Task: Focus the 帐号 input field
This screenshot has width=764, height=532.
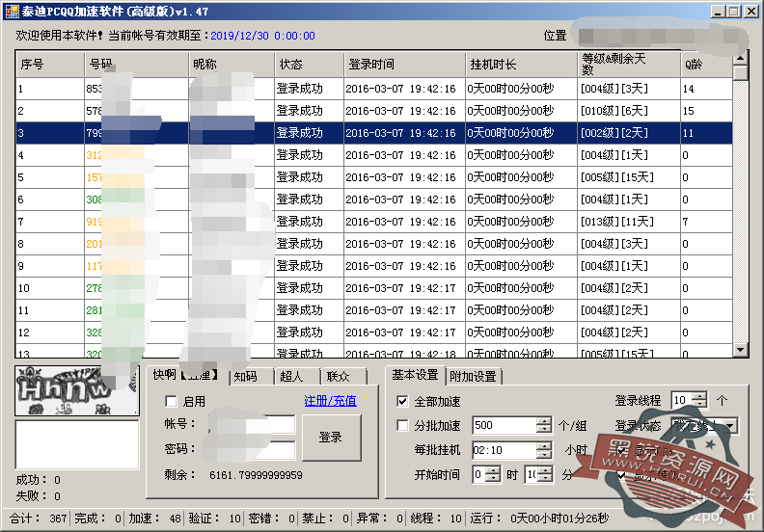Action: coord(252,424)
